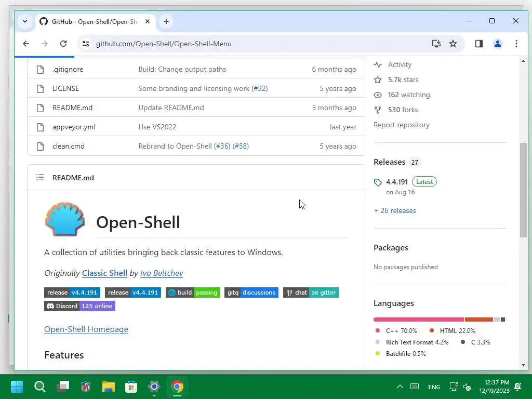Open release 4.4.191 Latest
Screen dimensions: 532x399
pos(405,182)
